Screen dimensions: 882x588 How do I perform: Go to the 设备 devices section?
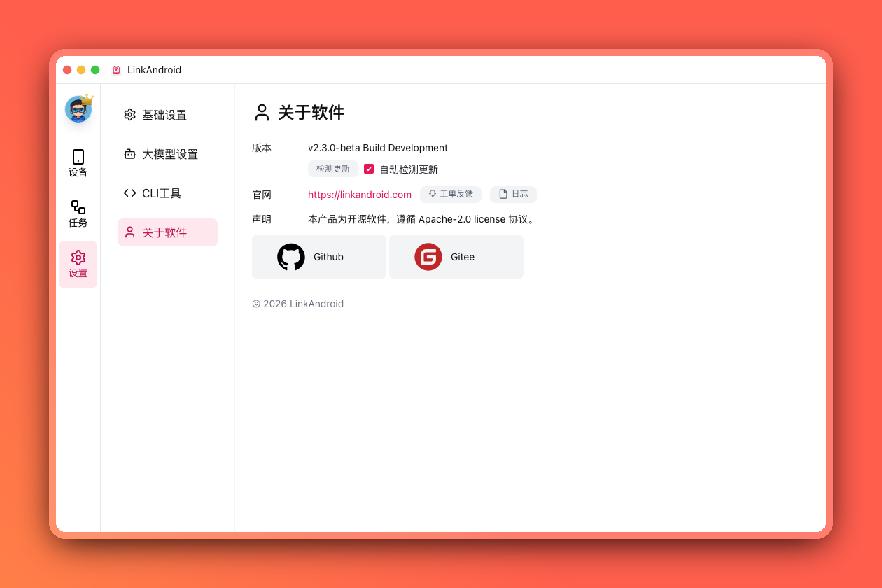(78, 164)
